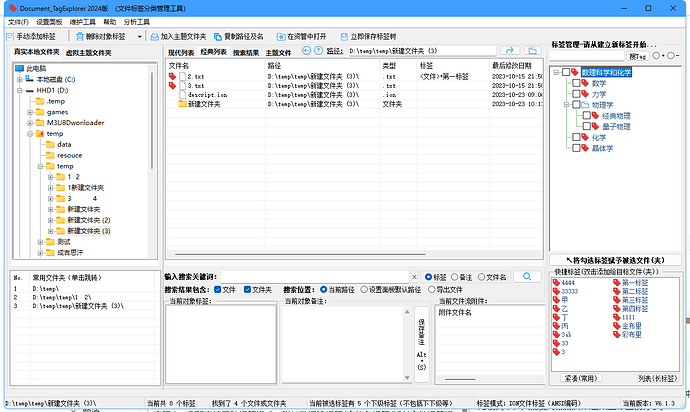
Task: Check the 数学 tag checkbox
Action: (576, 83)
